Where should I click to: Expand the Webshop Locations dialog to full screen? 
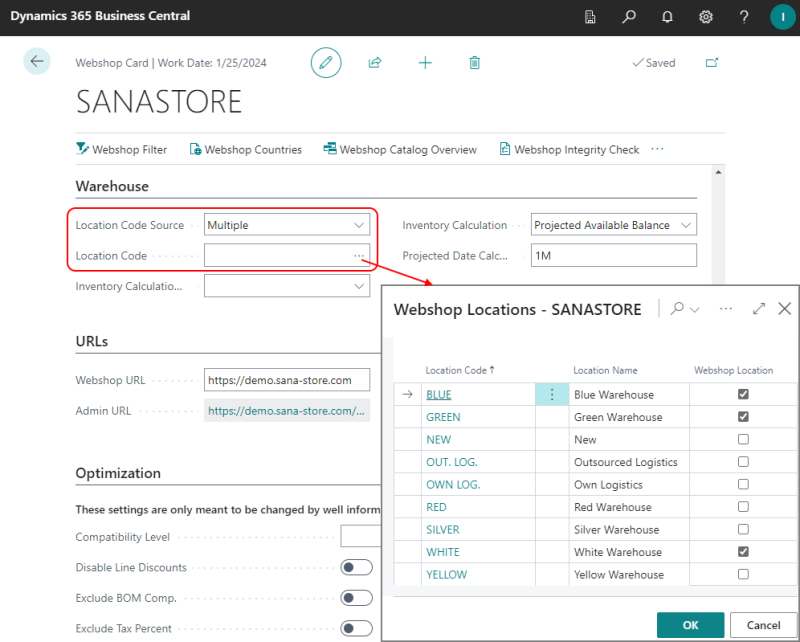click(x=759, y=309)
